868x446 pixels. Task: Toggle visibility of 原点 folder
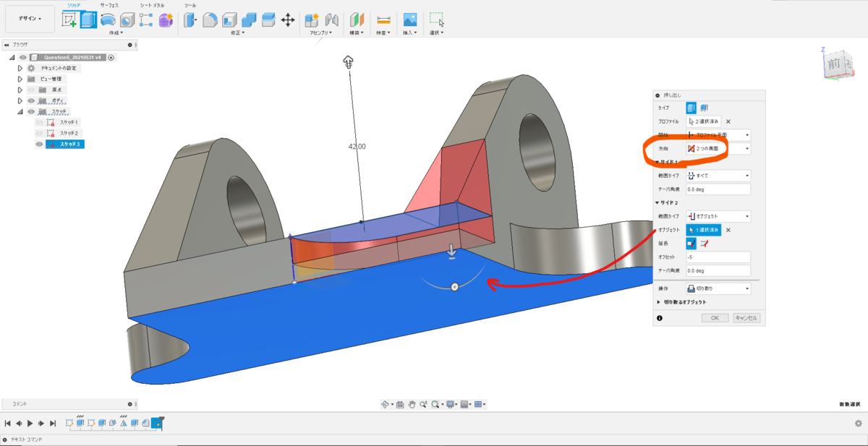32,90
